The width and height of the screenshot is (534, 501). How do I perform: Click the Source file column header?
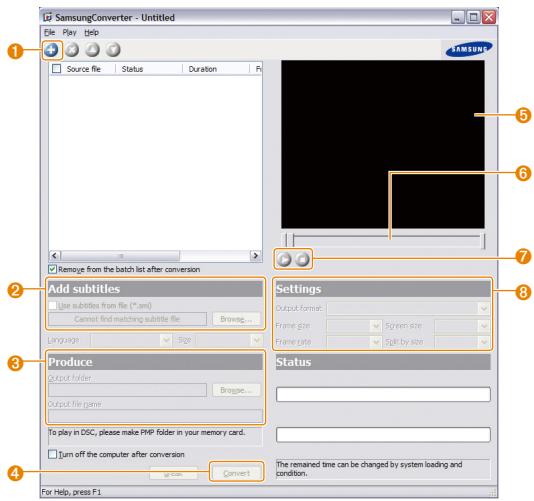tap(84, 69)
